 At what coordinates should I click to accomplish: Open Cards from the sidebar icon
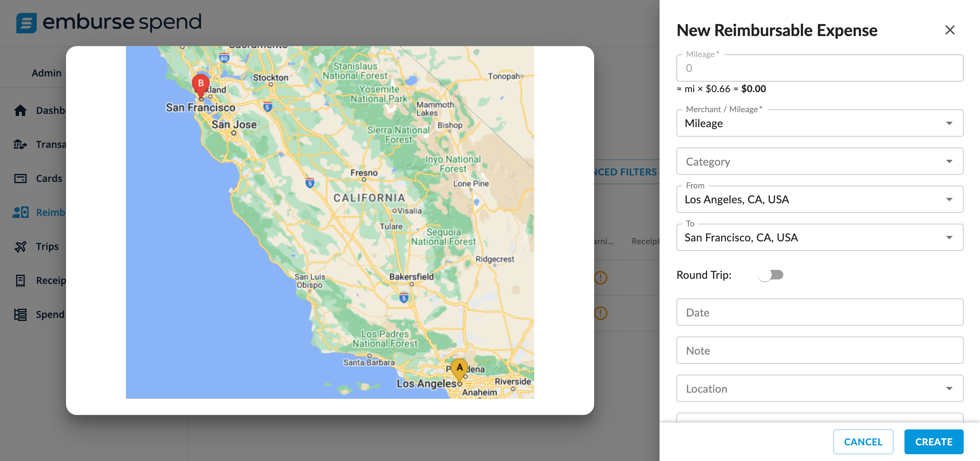[x=20, y=178]
